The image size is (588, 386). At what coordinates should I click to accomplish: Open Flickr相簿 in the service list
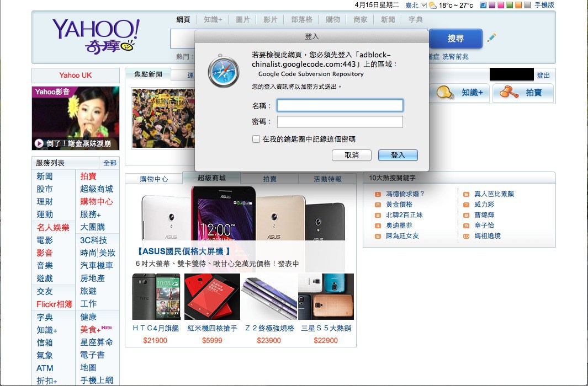(54, 304)
